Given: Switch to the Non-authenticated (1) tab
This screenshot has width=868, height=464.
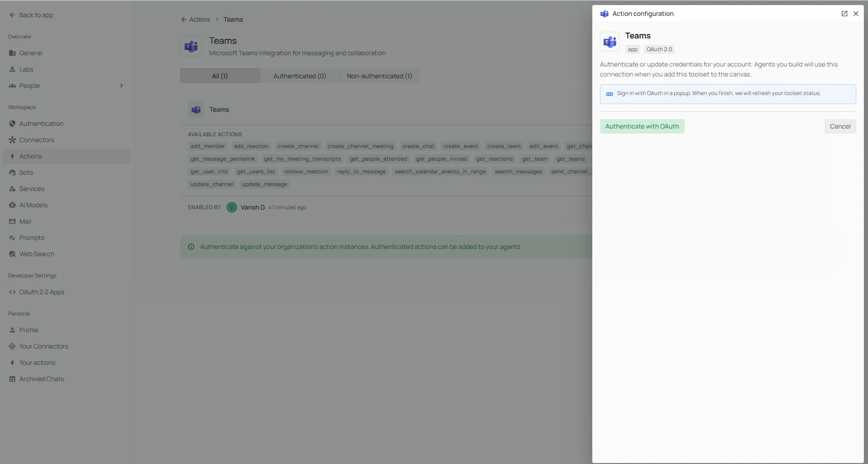Looking at the screenshot, I should 379,76.
